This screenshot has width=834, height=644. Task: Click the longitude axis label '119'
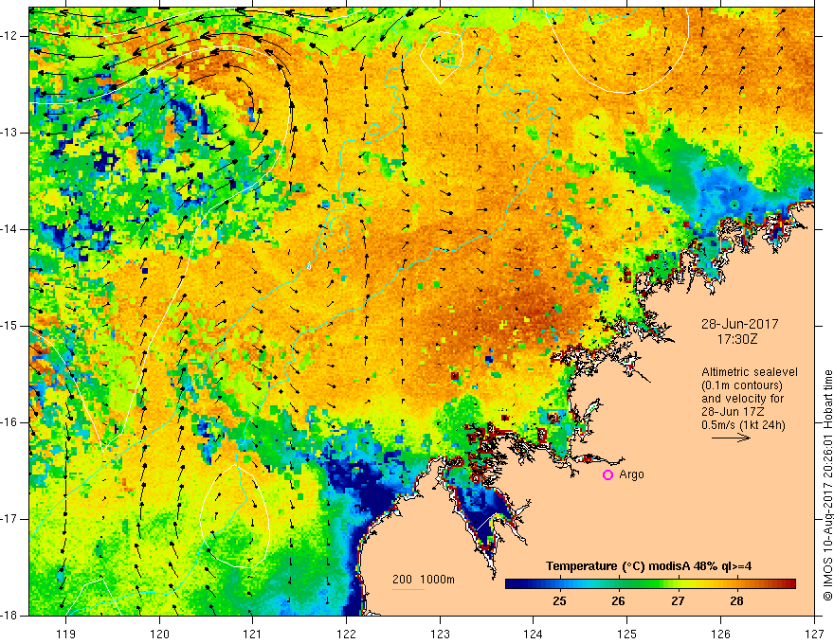(x=66, y=634)
